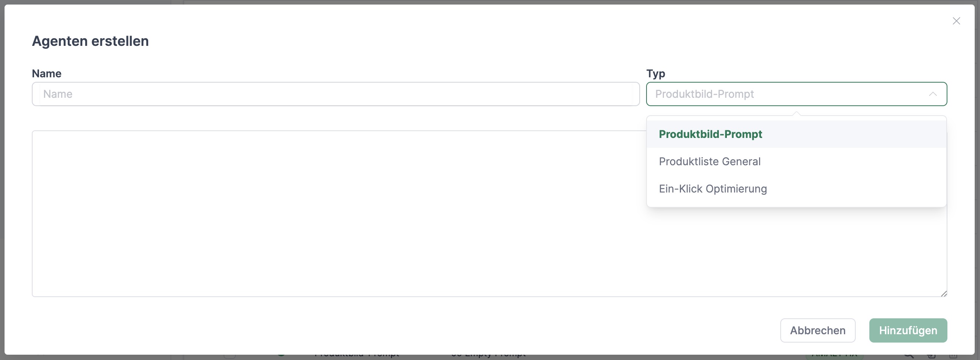Click the Typ field label
Viewport: 980px width, 360px height.
tap(656, 74)
